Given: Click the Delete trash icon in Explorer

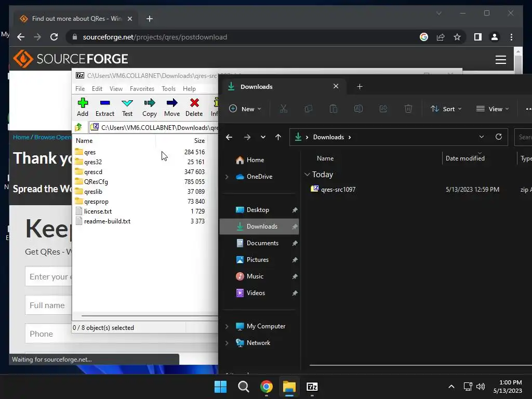Looking at the screenshot, I should coord(408,109).
